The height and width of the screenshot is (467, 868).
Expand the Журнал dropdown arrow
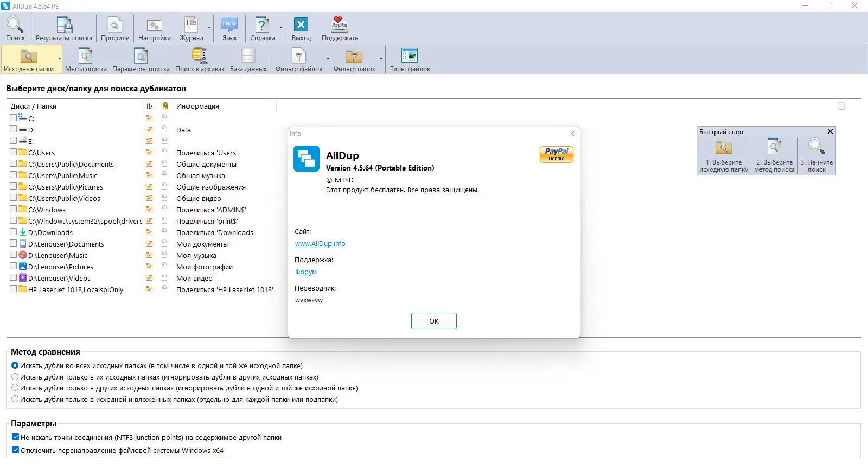(209, 28)
